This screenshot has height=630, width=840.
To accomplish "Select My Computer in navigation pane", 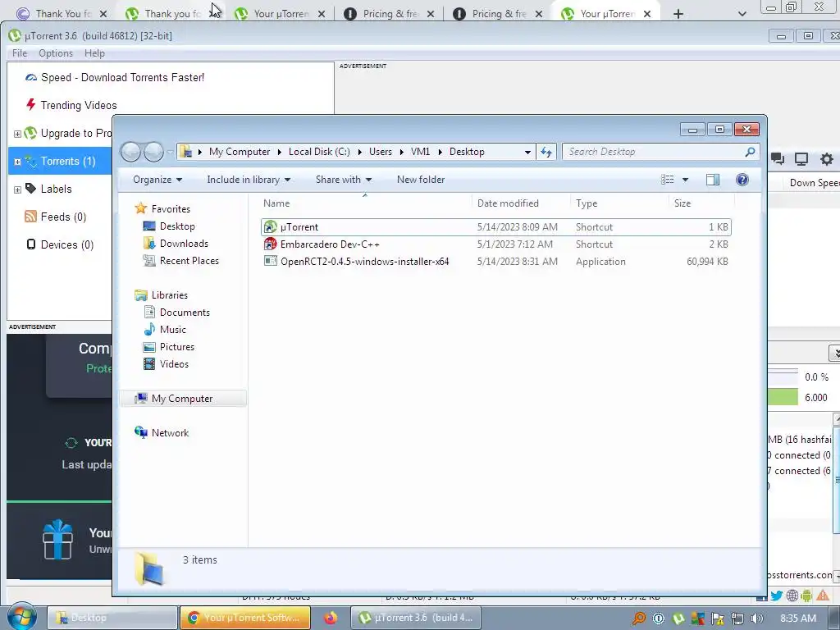I will [182, 399].
